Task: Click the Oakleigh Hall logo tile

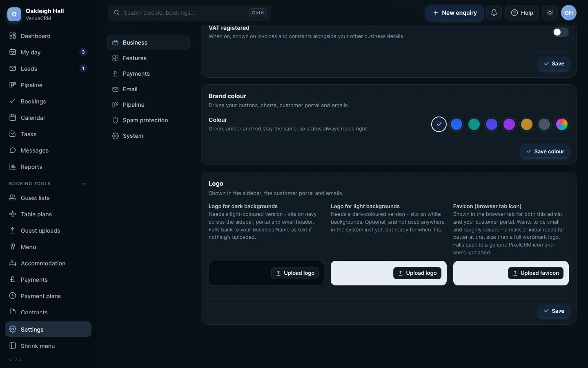Action: click(x=14, y=14)
